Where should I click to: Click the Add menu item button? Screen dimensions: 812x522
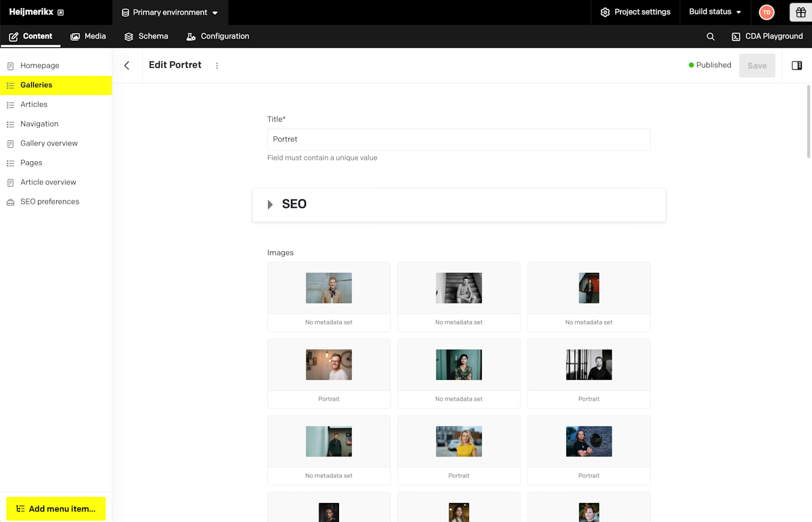(56, 508)
